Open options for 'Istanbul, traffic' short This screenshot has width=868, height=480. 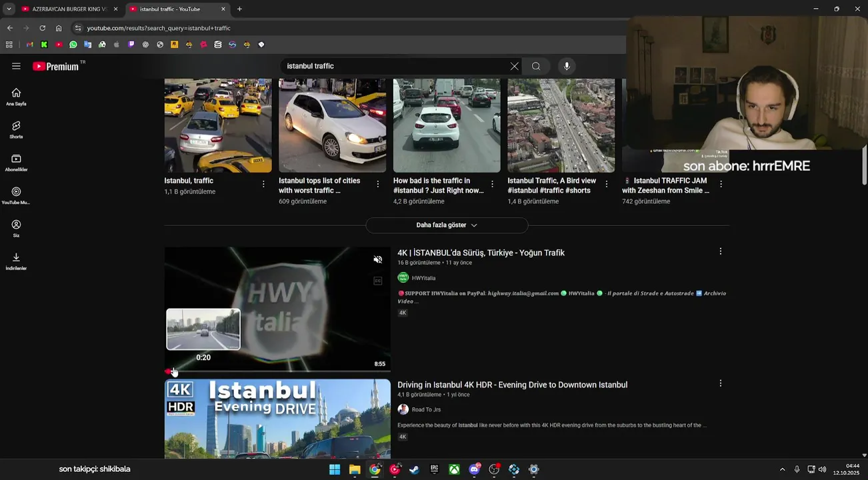pyautogui.click(x=263, y=184)
